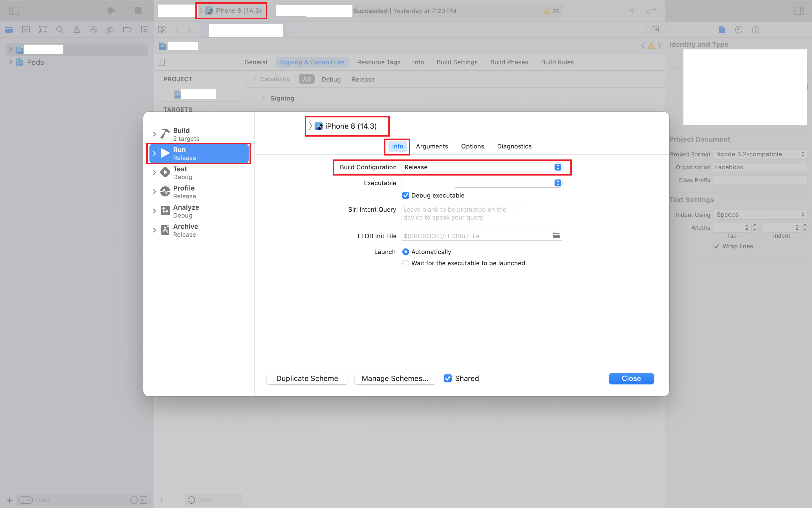This screenshot has width=812, height=508.
Task: Open the Debug navigator icon
Action: [111, 30]
